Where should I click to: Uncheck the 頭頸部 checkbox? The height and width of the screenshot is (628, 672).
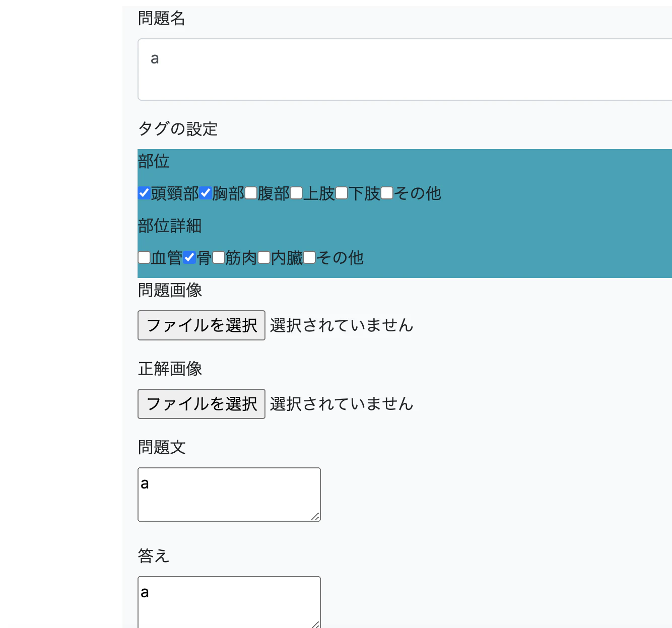pos(144,193)
